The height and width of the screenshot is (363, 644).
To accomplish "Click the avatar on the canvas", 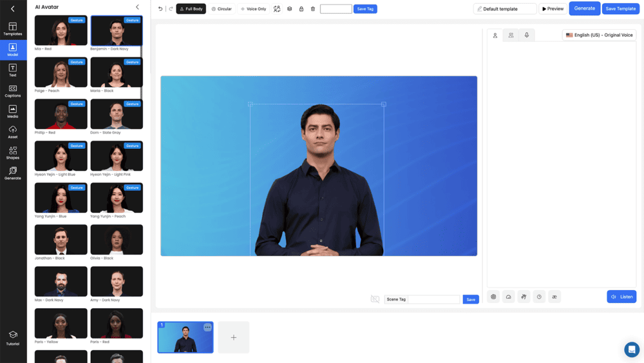I will point(319,181).
